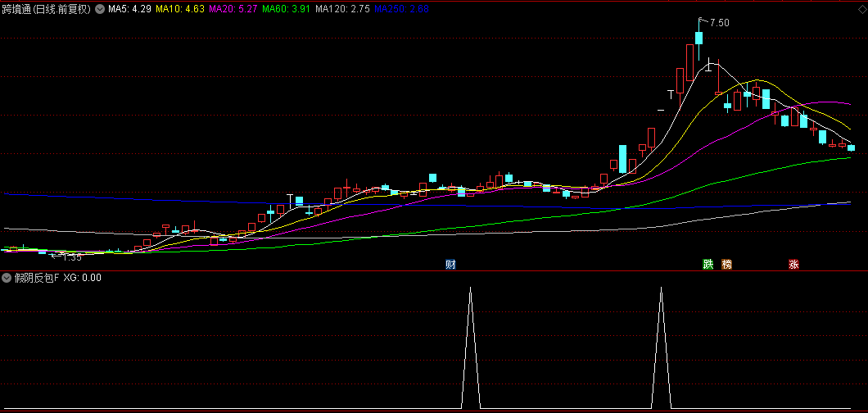Open the green 跌 marker icon
Viewport: 868px width, 413px height.
point(708,265)
